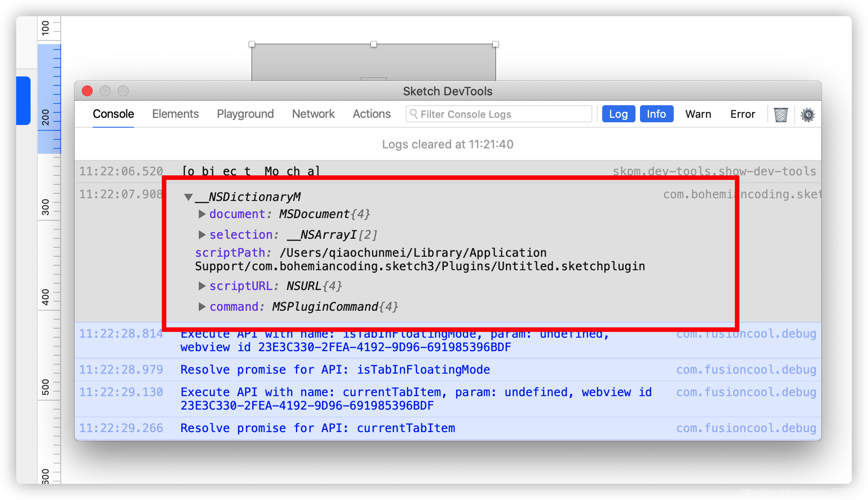The height and width of the screenshot is (500, 868).
Task: Open DevTools settings gear icon
Action: (x=807, y=115)
